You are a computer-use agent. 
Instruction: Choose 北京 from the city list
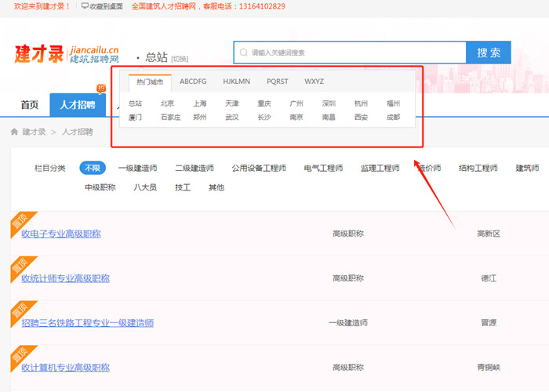(167, 103)
